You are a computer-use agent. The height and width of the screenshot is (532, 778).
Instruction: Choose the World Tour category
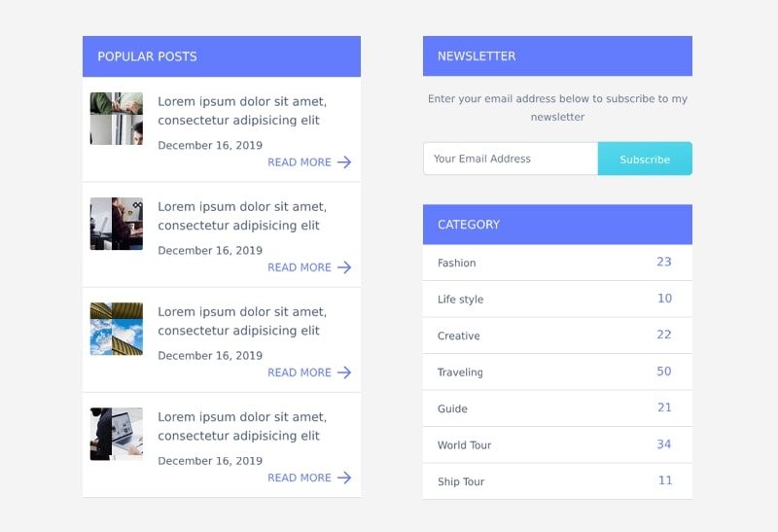[x=557, y=445]
